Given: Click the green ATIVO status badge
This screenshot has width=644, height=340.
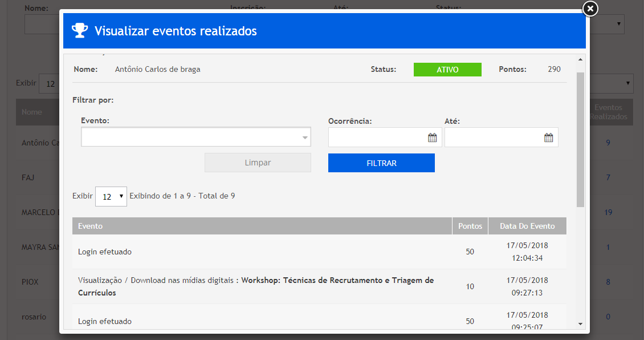Looking at the screenshot, I should click(x=447, y=70).
